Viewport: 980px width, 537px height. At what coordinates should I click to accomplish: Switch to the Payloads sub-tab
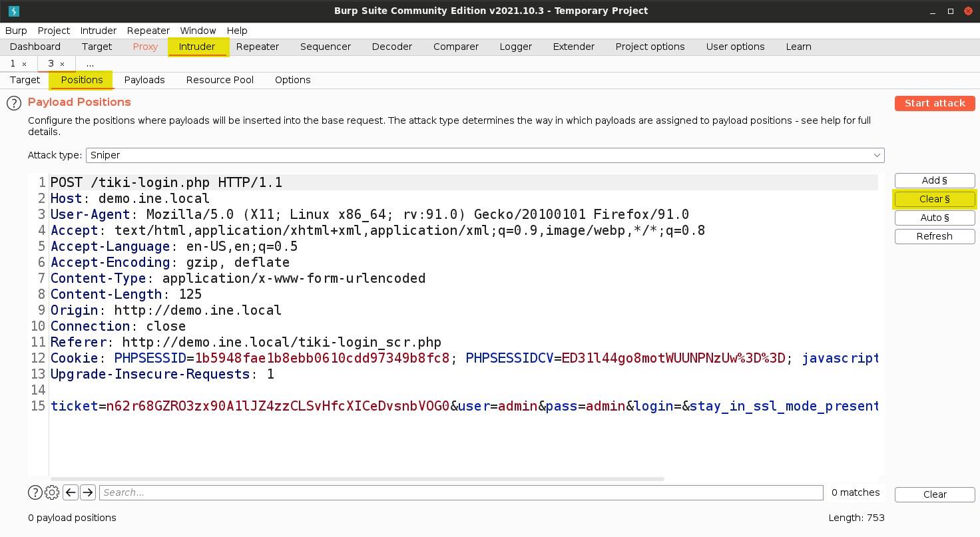click(x=144, y=80)
